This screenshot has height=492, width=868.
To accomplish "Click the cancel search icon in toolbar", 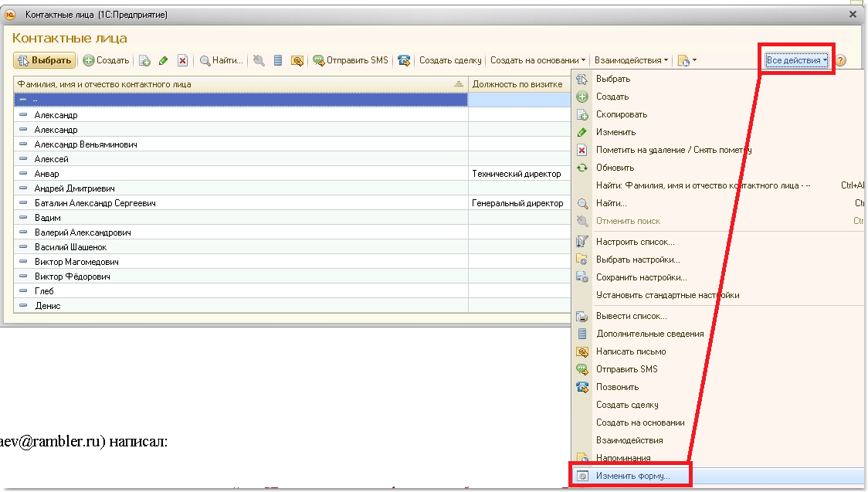I will (259, 60).
